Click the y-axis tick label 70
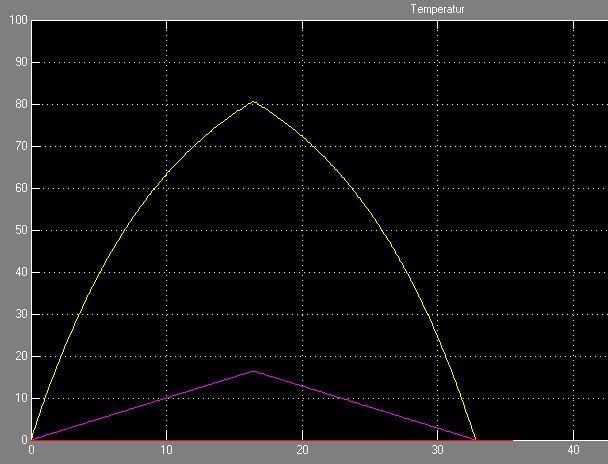The height and width of the screenshot is (464, 608). pyautogui.click(x=17, y=146)
